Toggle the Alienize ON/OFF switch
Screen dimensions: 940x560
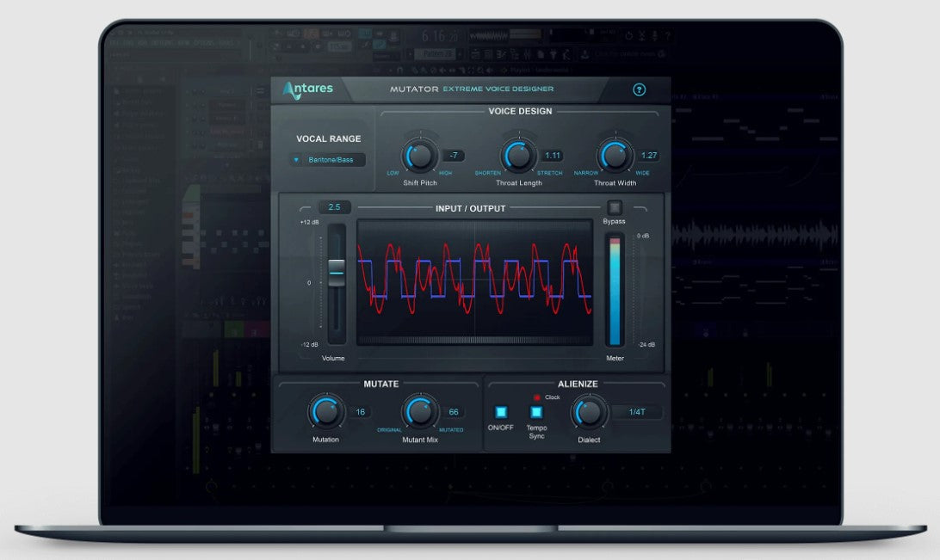click(501, 412)
